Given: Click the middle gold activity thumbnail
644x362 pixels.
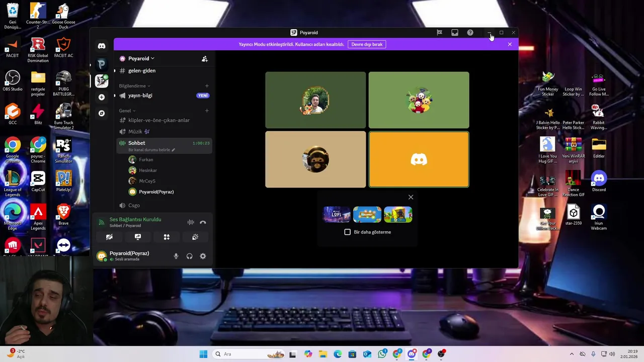Looking at the screenshot, I should pos(367,214).
